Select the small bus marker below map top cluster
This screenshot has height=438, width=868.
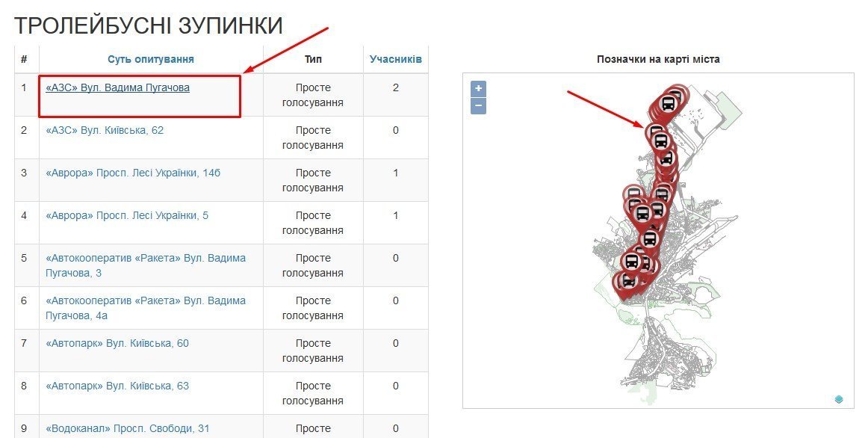pyautogui.click(x=667, y=158)
